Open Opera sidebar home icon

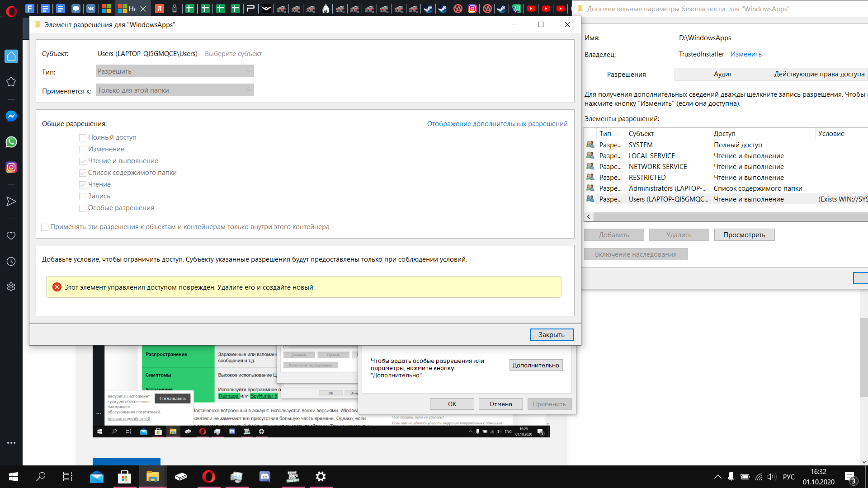coord(11,56)
